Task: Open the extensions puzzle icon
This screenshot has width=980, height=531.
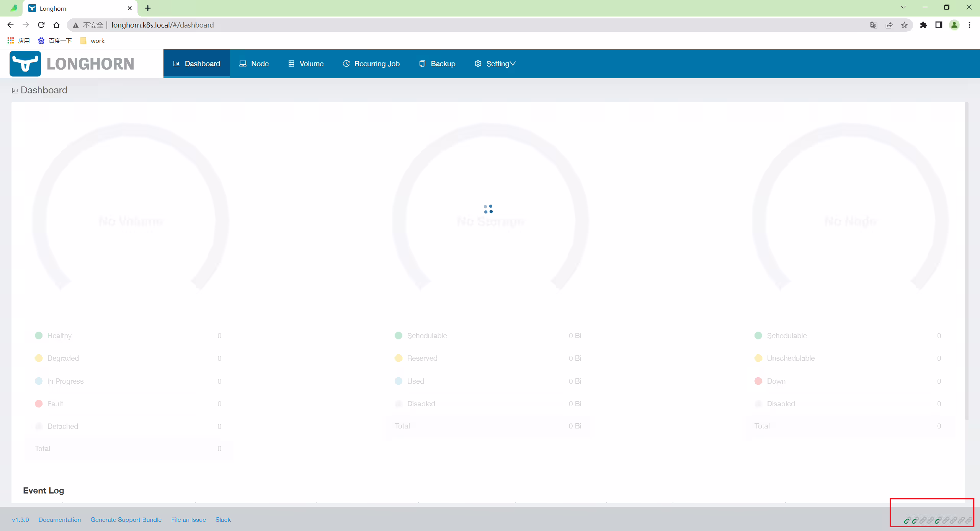Action: click(x=924, y=25)
